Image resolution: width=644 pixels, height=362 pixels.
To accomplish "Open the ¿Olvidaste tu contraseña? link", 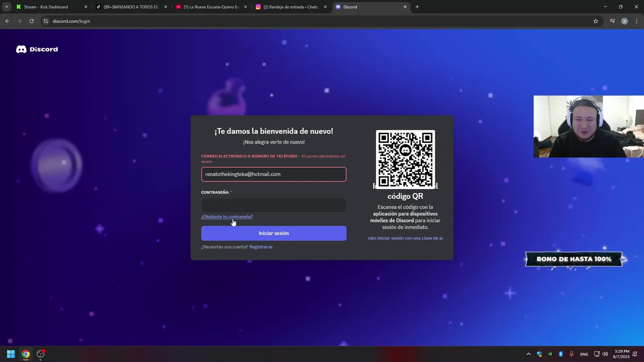I will click(x=227, y=217).
